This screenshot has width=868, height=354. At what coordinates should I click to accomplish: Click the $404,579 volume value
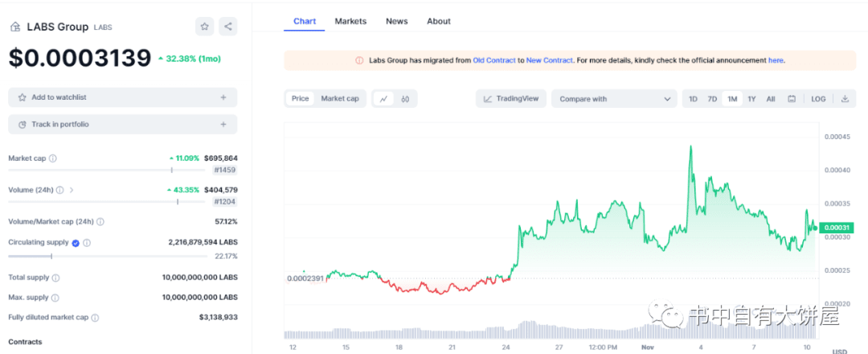(220, 189)
